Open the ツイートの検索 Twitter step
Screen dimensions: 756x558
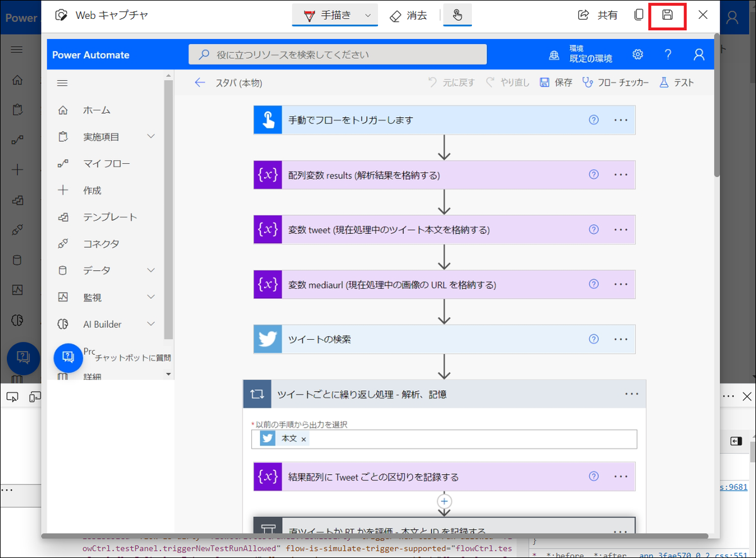pyautogui.click(x=444, y=339)
